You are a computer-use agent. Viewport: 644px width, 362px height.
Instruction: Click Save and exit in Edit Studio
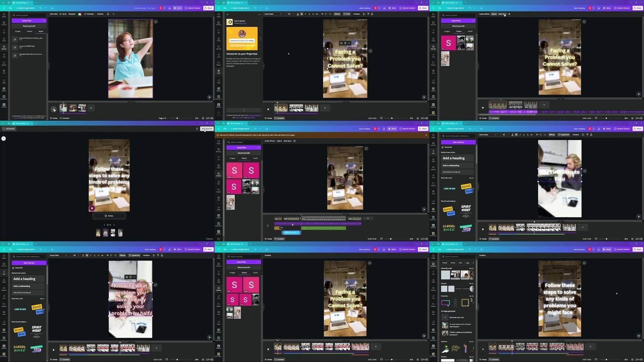(206, 129)
